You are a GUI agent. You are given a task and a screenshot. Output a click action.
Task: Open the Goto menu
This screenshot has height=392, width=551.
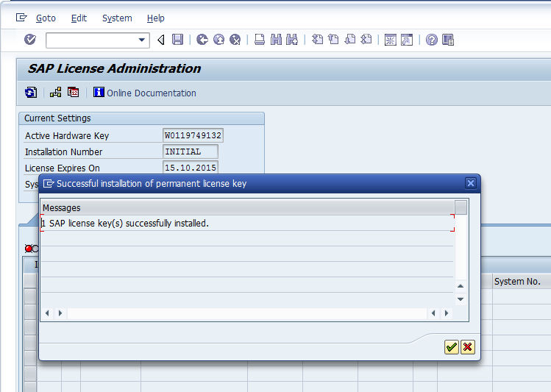point(46,18)
